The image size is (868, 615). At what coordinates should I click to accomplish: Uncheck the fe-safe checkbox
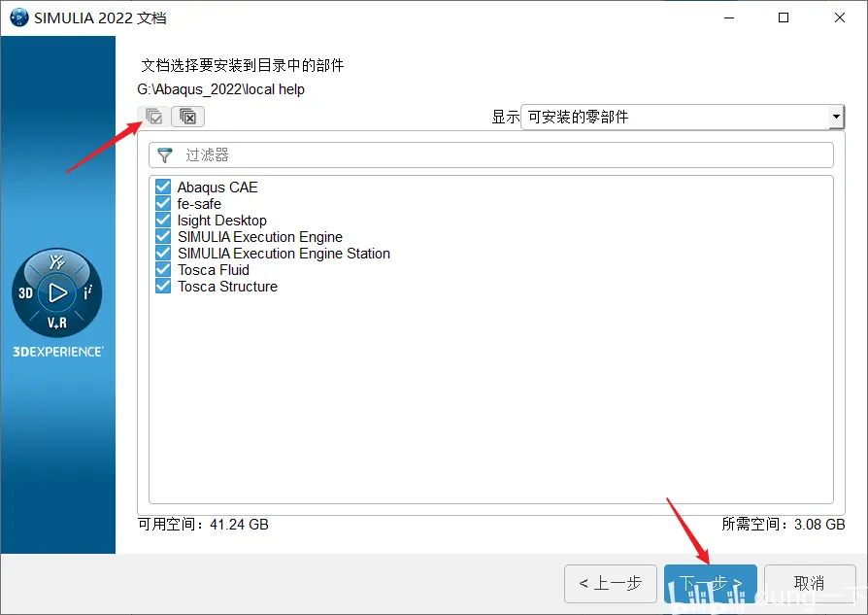pos(163,203)
